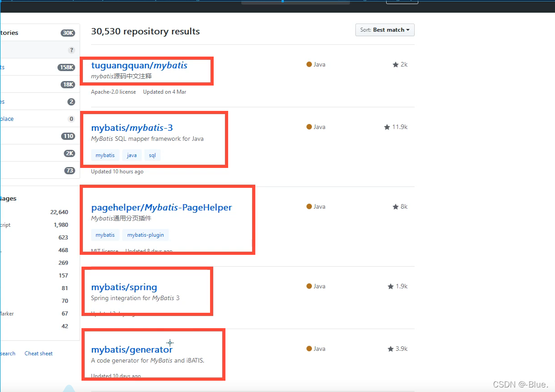Click the 1.9k star count for mybatis/spring
Screen dimensions: 555x392
[397, 286]
